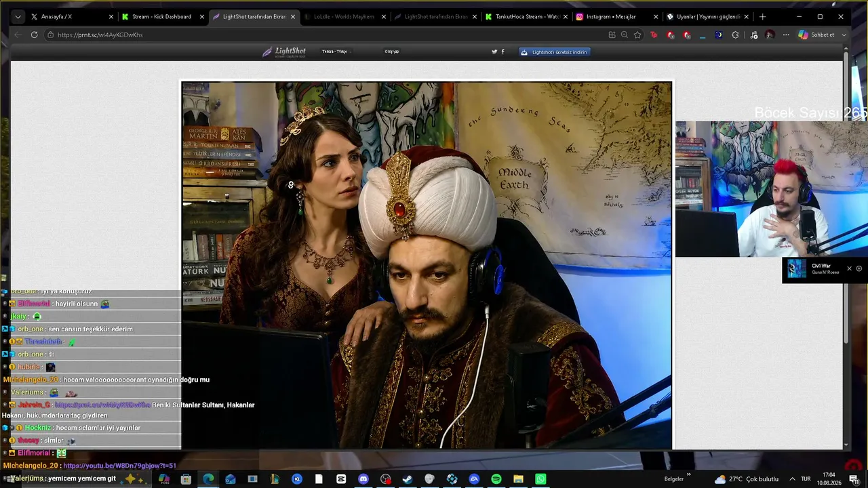
Task: Switch to the Anasayfa / X tab
Action: (x=72, y=17)
